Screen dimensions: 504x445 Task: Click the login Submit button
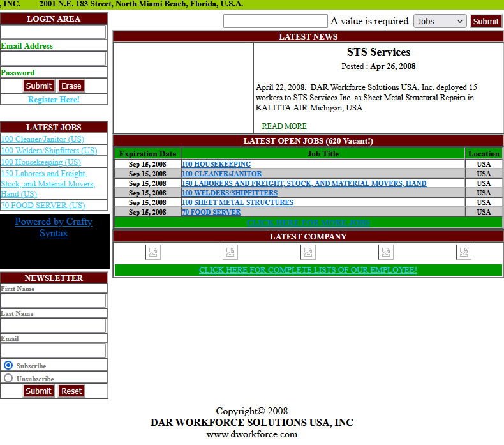pos(39,86)
